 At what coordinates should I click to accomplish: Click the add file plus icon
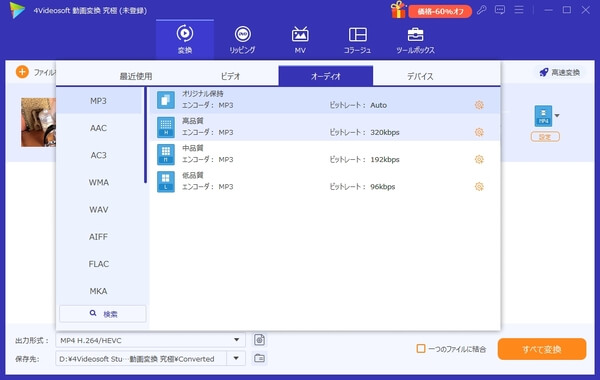22,72
